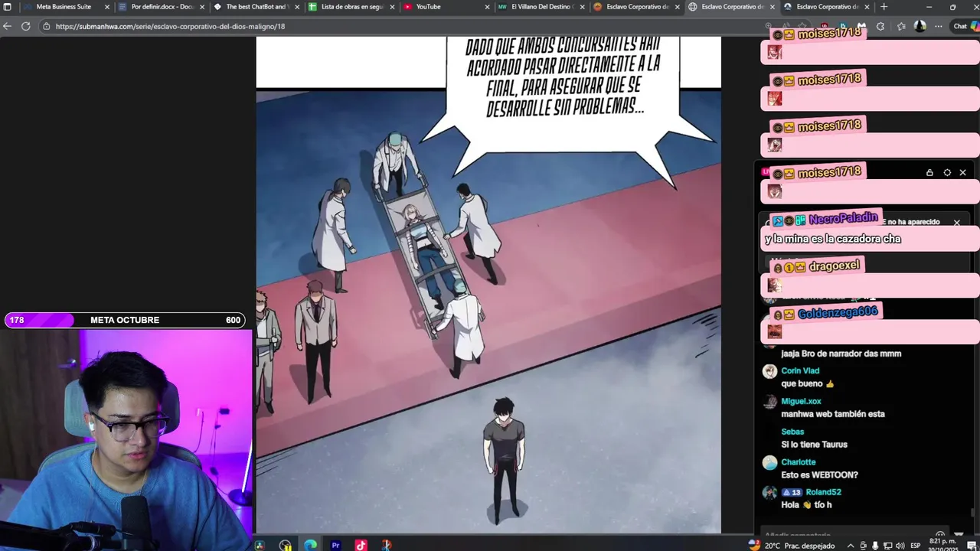Open the volume control tray icon
The width and height of the screenshot is (980, 551).
pos(900,545)
